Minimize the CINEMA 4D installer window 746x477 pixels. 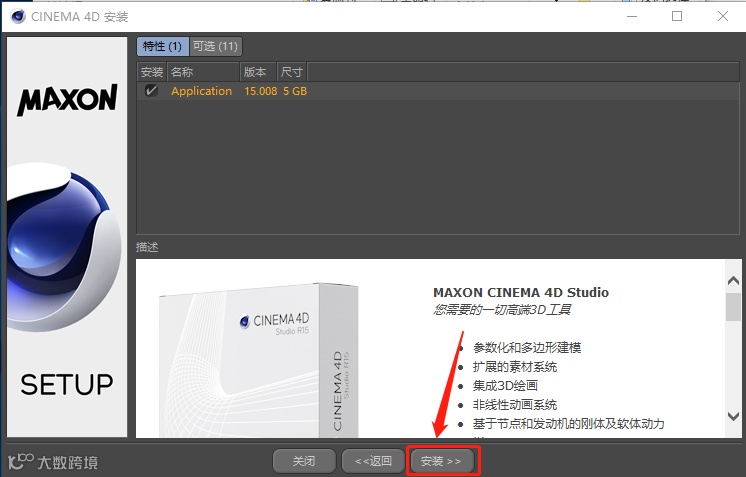(632, 16)
